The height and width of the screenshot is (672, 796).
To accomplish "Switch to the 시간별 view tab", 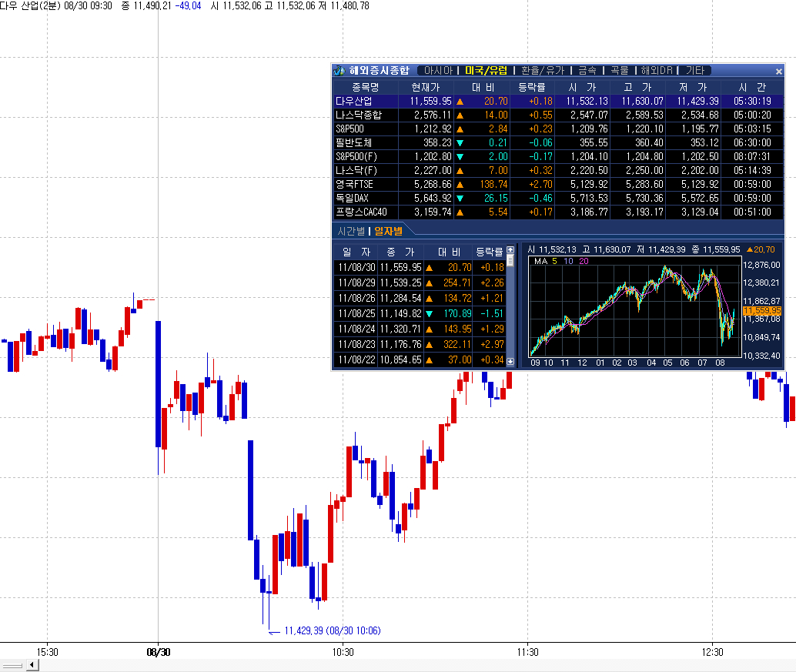I will click(351, 231).
